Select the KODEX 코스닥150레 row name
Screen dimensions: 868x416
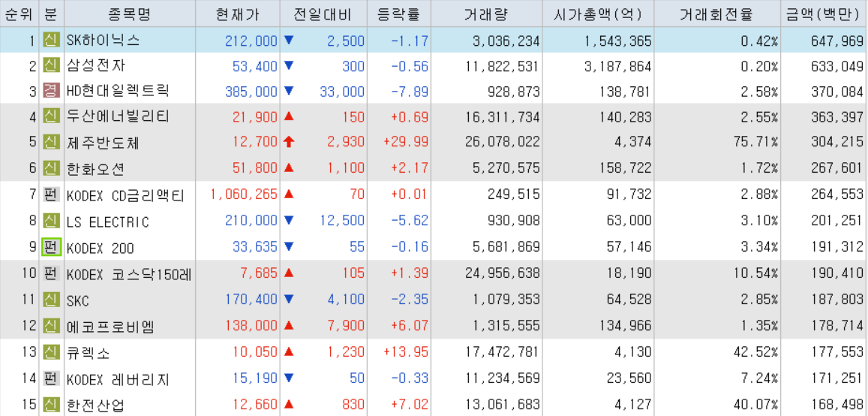(128, 274)
